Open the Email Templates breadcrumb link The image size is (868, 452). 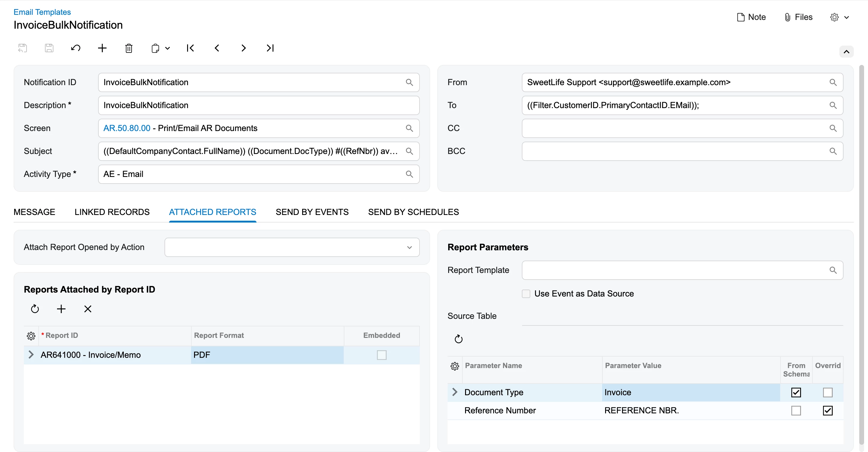tap(42, 12)
